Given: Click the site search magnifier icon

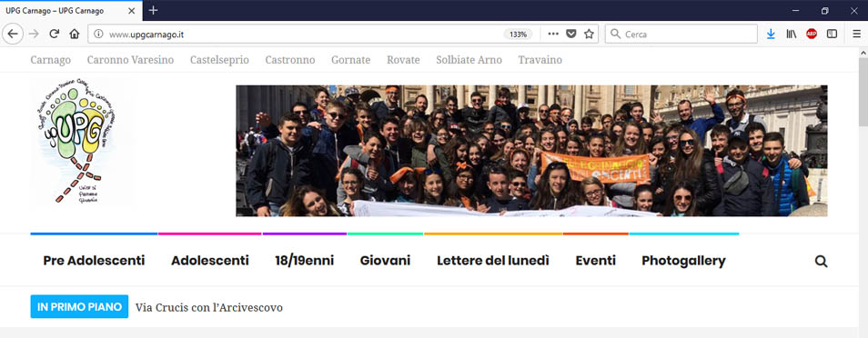Looking at the screenshot, I should (x=821, y=261).
